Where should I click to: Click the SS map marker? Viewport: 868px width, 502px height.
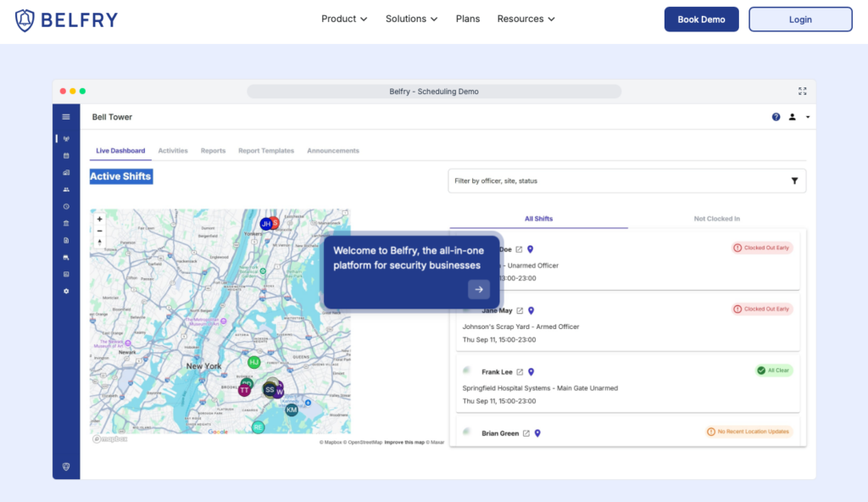click(270, 389)
